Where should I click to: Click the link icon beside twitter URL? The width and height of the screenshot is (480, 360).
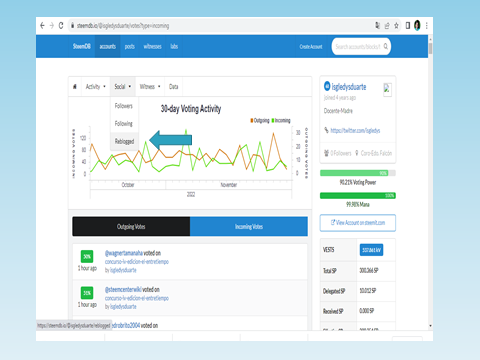point(327,130)
